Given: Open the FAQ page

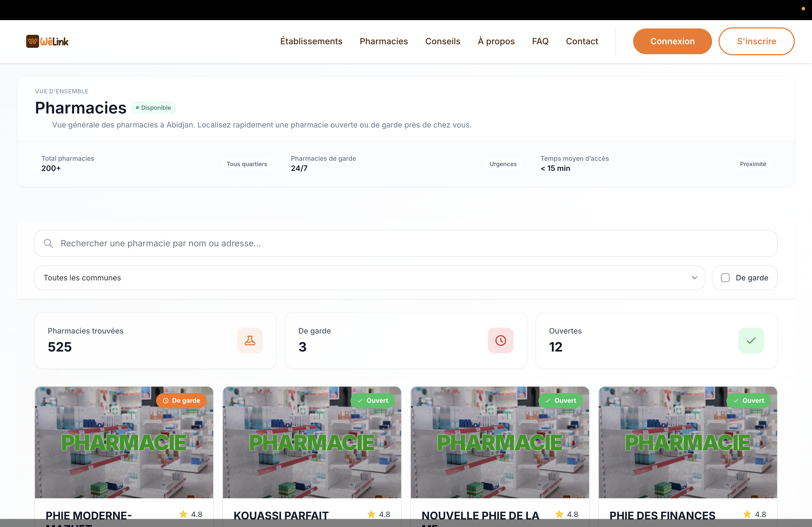Looking at the screenshot, I should pos(540,41).
